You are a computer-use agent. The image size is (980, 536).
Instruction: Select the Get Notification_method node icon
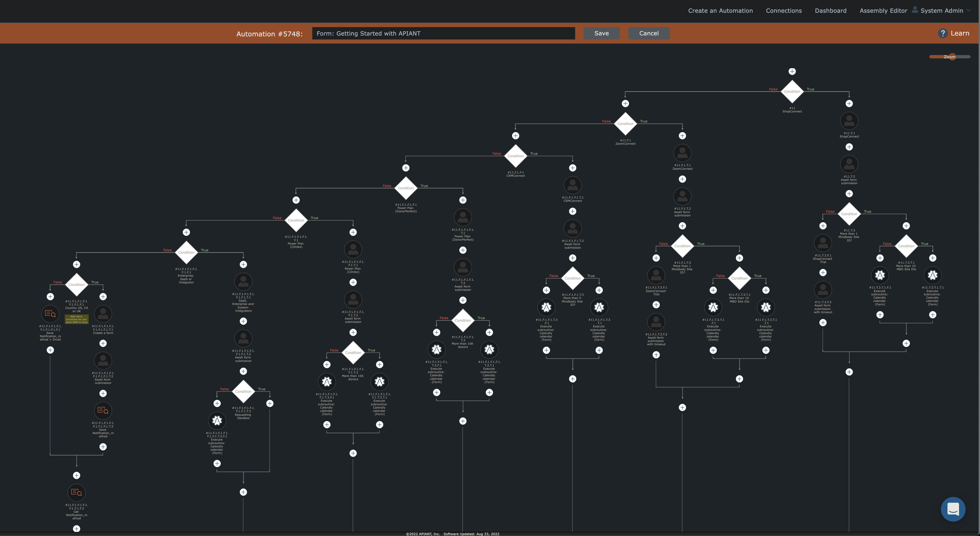pos(77,493)
